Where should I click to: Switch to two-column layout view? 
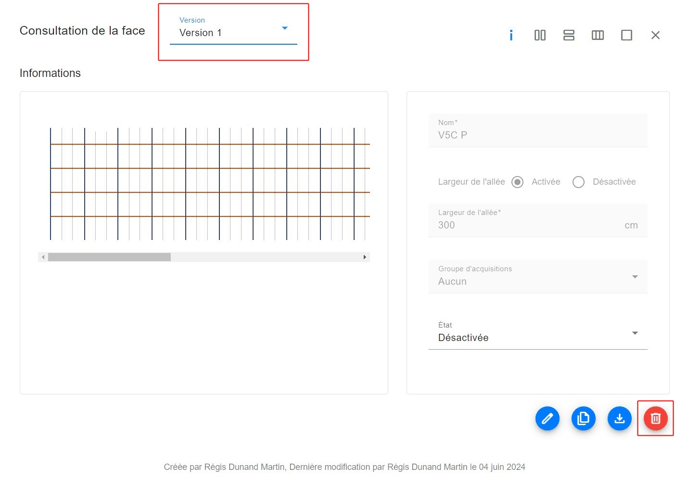pyautogui.click(x=540, y=35)
